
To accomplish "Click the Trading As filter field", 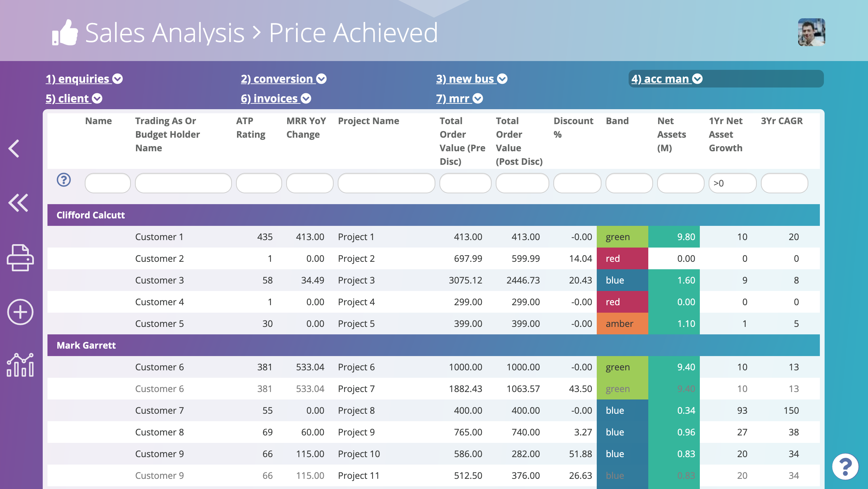I will (x=183, y=183).
